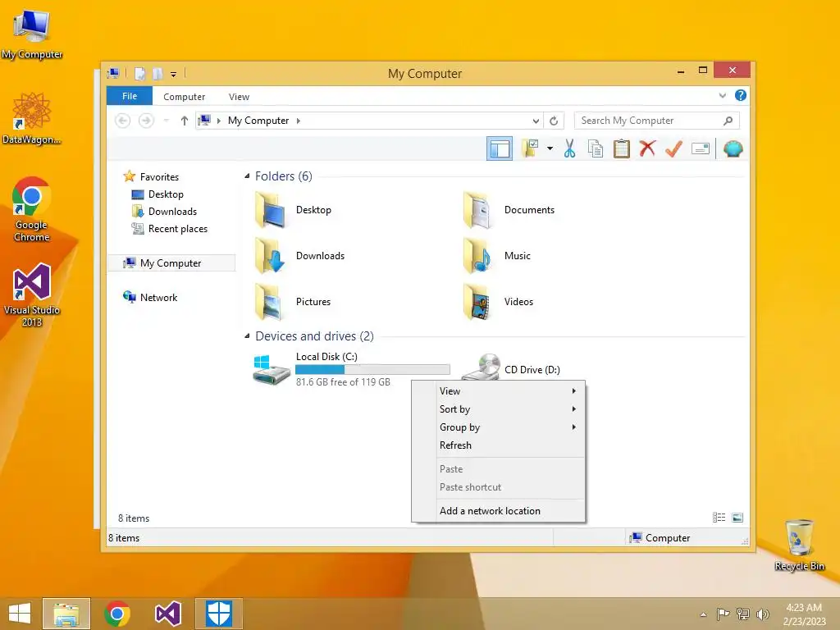Switch to the View ribbon tab
Viewport: 840px width, 630px height.
pyautogui.click(x=239, y=97)
